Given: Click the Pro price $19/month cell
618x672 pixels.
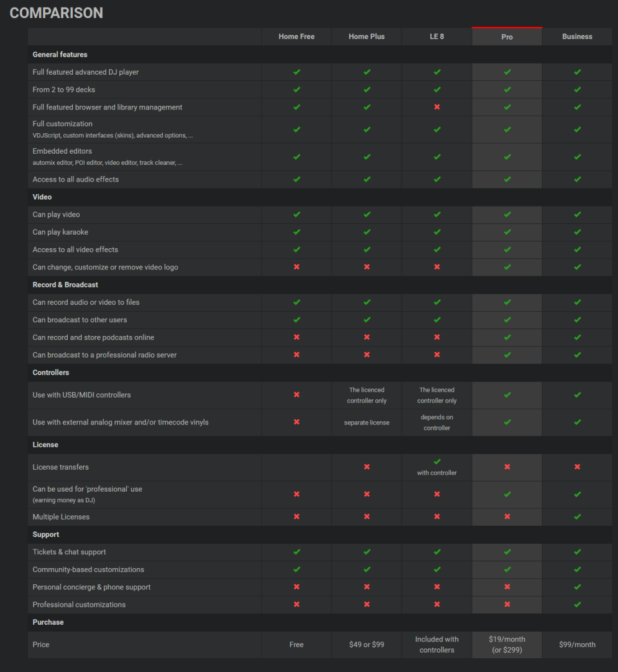Looking at the screenshot, I should pos(507,645).
